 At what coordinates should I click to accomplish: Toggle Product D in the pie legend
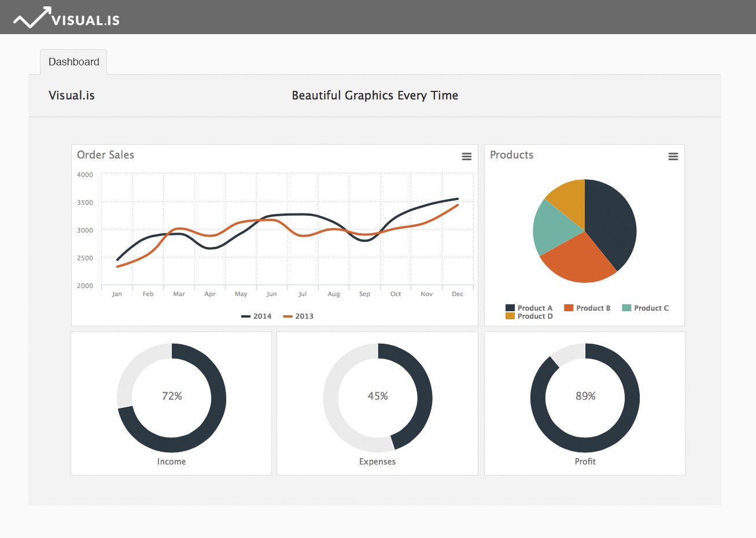(530, 316)
